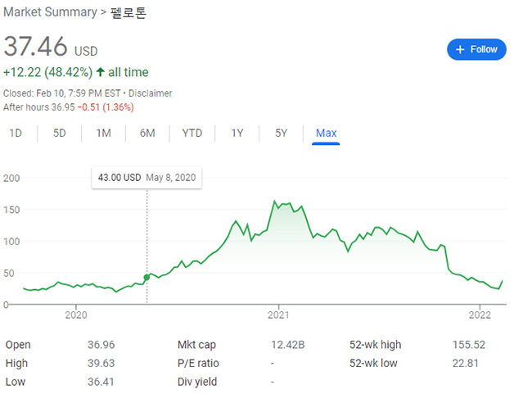Open the Market Summary breadcrumb link
This screenshot has height=394, width=532.
(50, 12)
